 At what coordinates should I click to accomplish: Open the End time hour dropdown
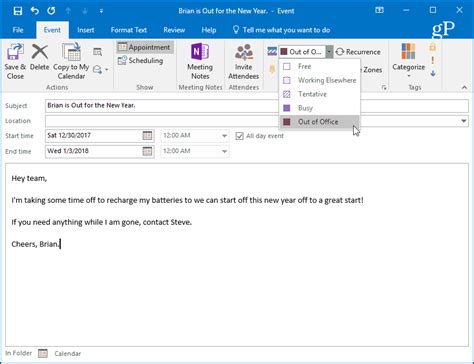point(224,152)
